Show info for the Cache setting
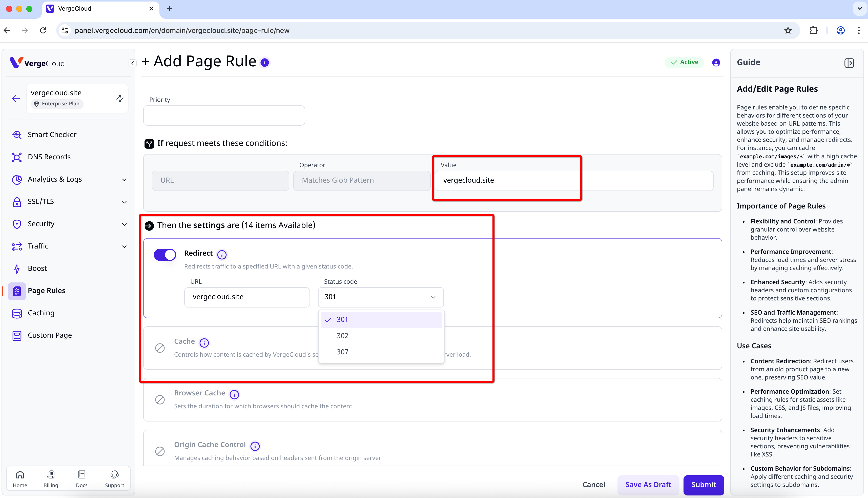 pos(204,343)
